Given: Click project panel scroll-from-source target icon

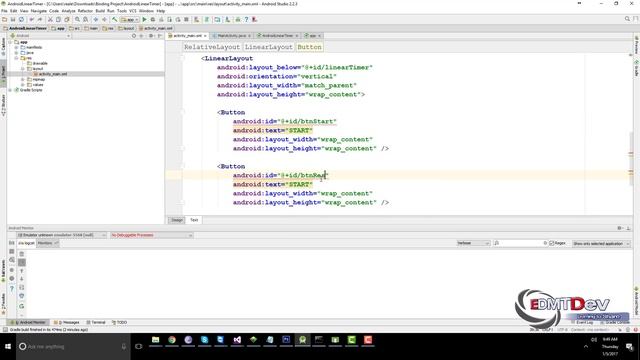Looking at the screenshot, I should coord(134,36).
